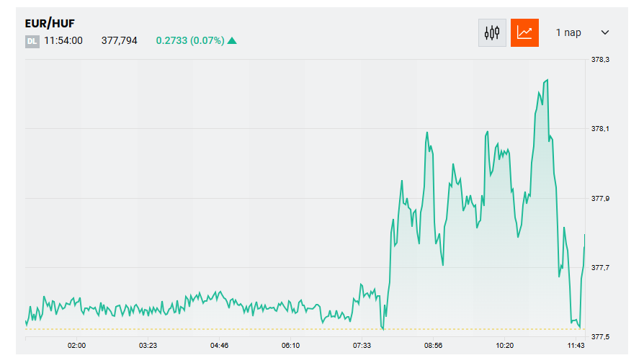Expand the chevron next to '1 nap'

pyautogui.click(x=604, y=32)
